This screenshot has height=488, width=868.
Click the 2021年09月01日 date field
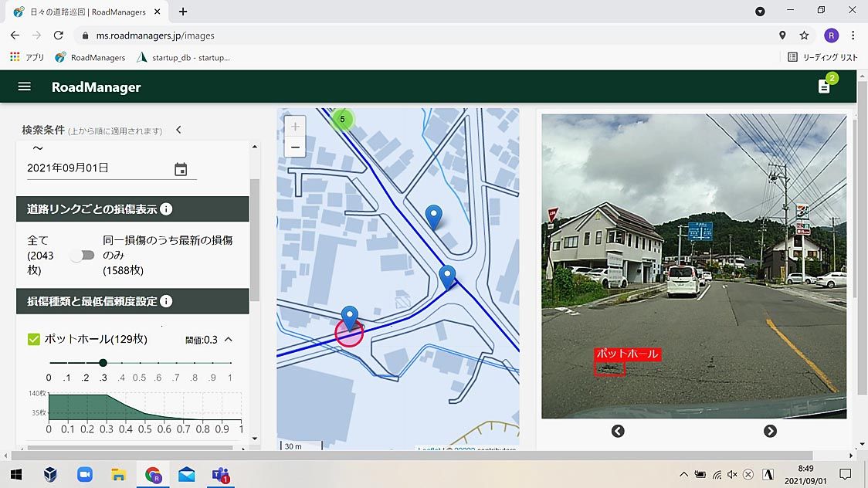pos(98,168)
